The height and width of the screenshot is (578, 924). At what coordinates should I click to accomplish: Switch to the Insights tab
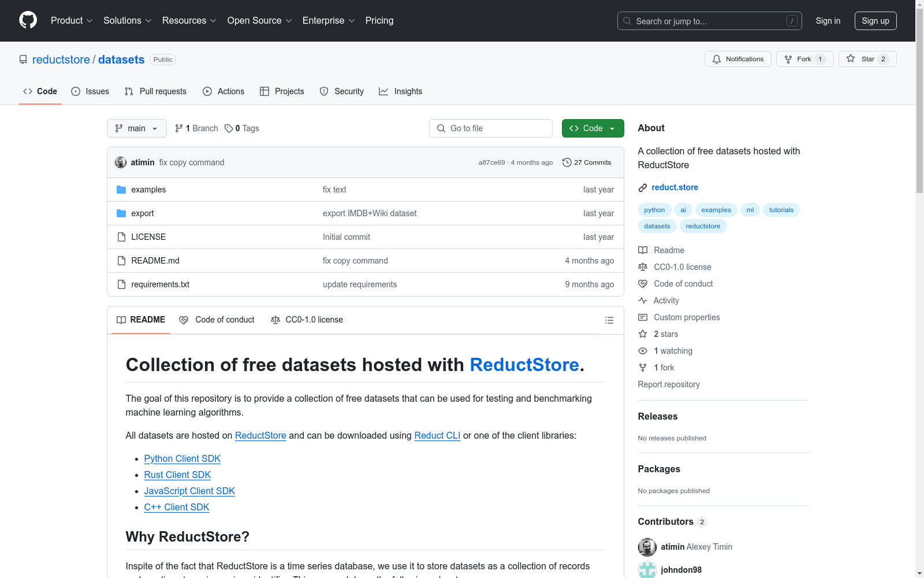[x=401, y=91]
